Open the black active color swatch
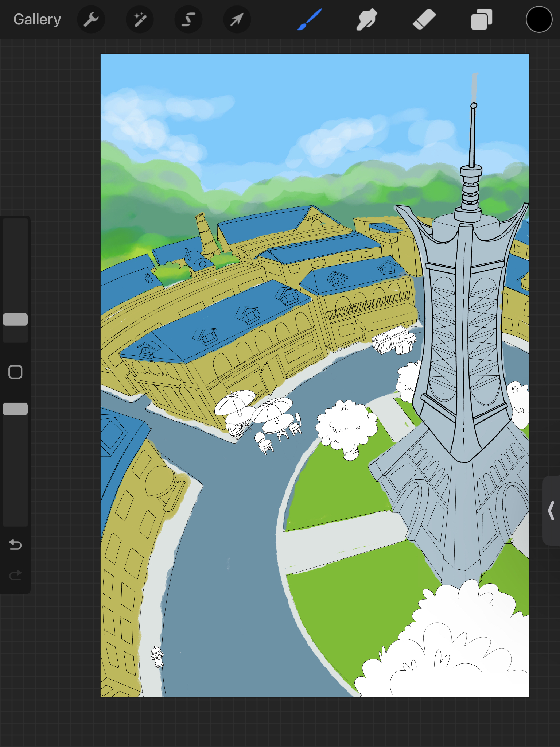Screen dimensions: 560x747 (x=539, y=19)
